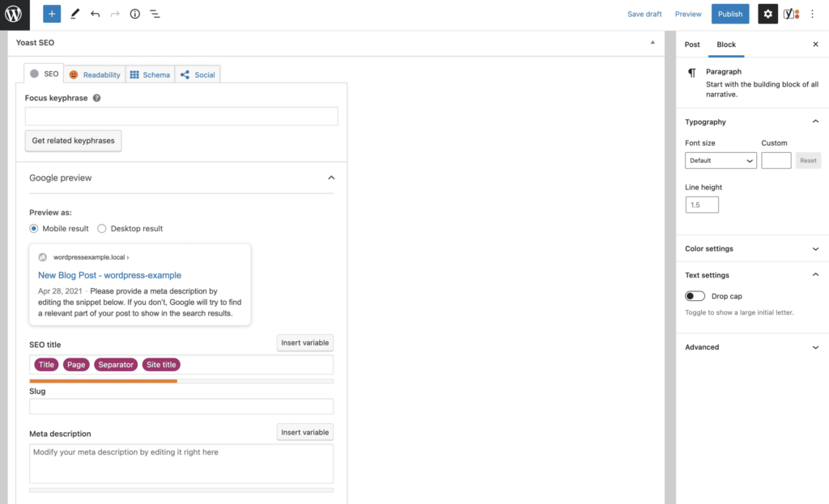Expand the Color settings panel

coord(815,249)
